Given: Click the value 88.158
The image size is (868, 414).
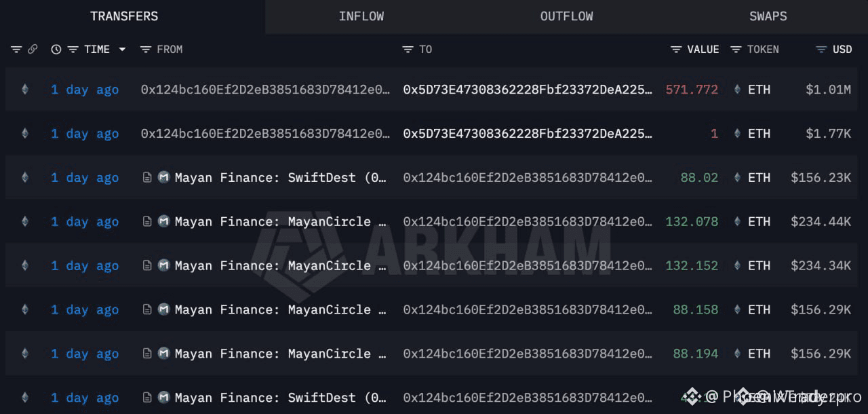Looking at the screenshot, I should 696,310.
